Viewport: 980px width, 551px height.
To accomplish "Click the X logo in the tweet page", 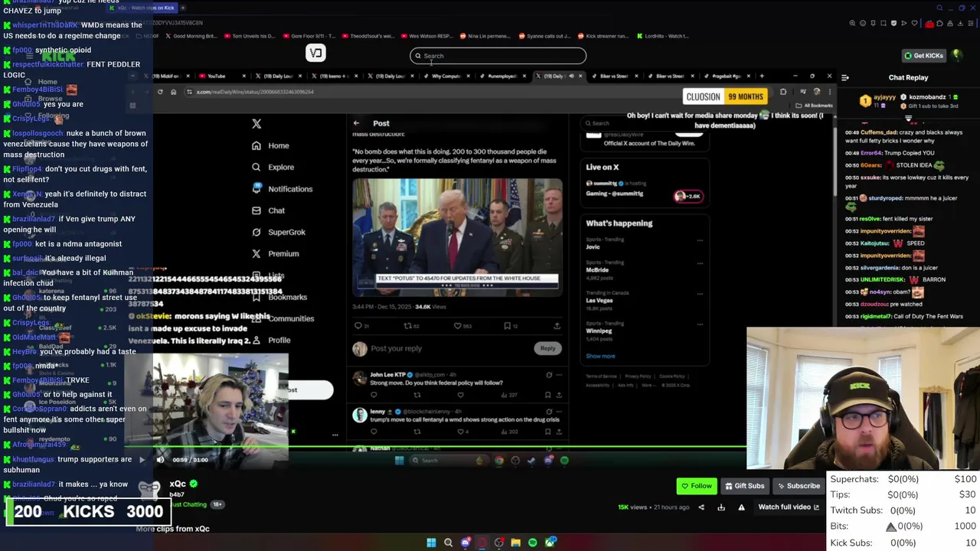I will pos(256,124).
